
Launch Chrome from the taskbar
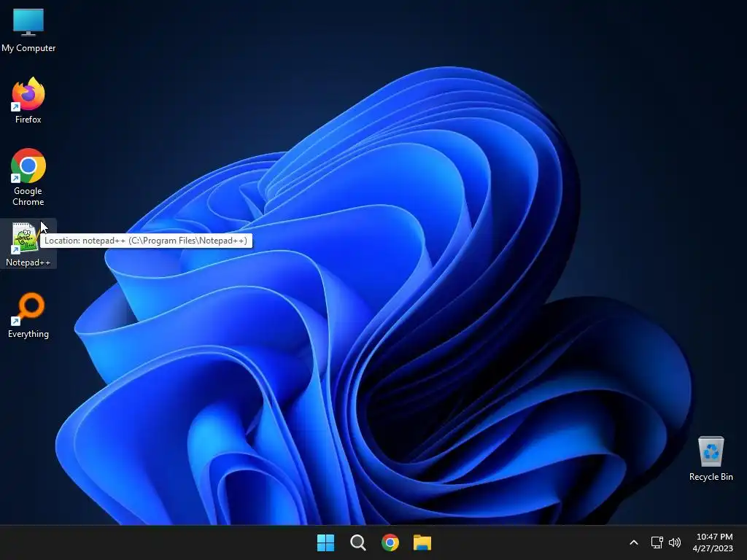point(390,542)
